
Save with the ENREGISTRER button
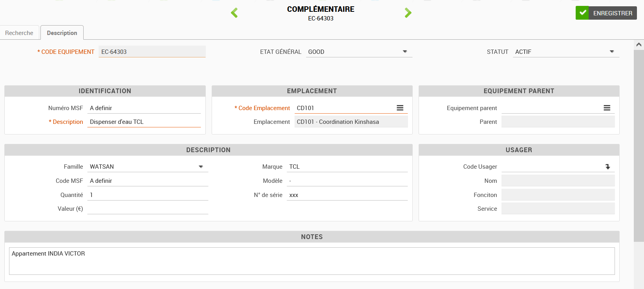(x=606, y=13)
